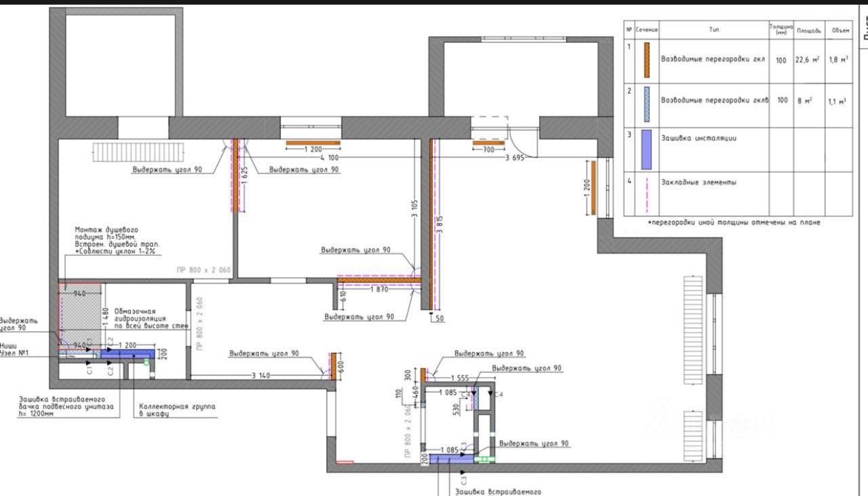The width and height of the screenshot is (868, 496).
Task: Click the dimension "3 695"
Action: tap(515, 158)
